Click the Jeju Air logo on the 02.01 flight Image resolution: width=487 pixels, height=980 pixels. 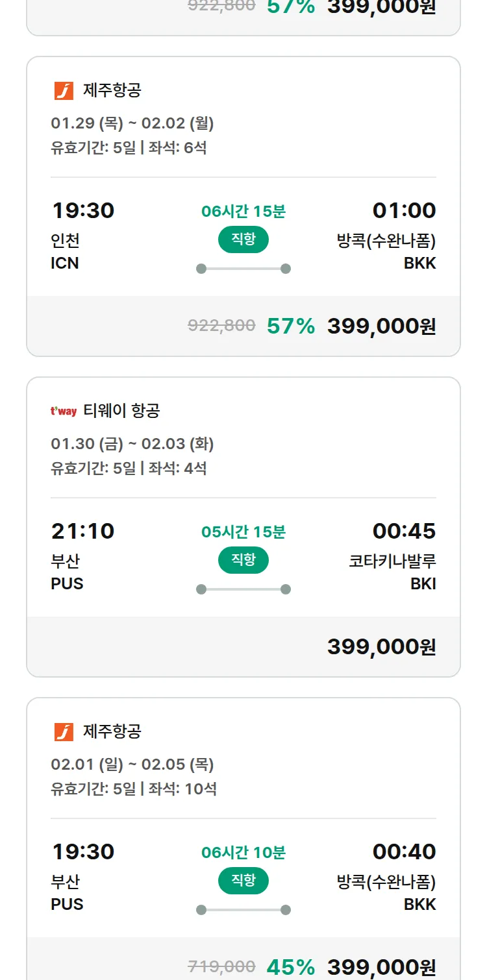pyautogui.click(x=64, y=732)
